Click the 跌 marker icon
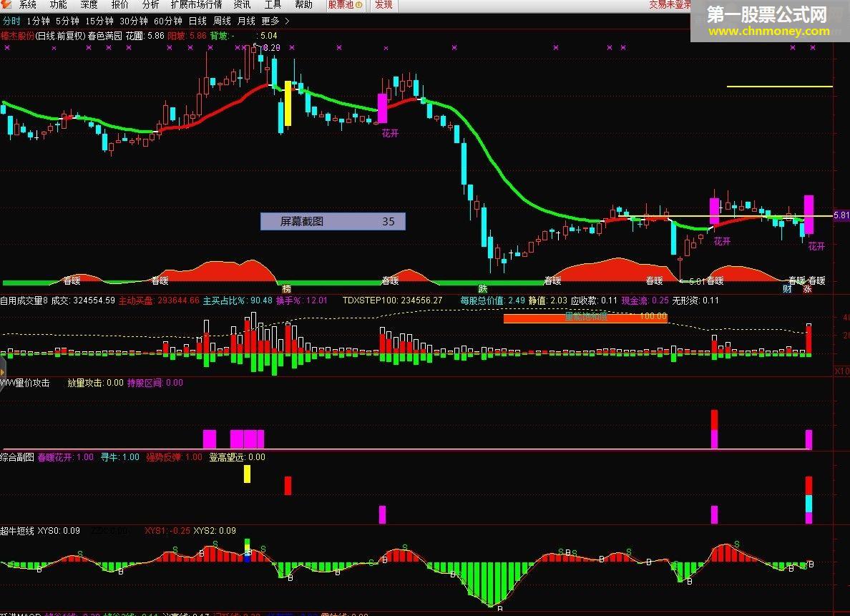 482,289
